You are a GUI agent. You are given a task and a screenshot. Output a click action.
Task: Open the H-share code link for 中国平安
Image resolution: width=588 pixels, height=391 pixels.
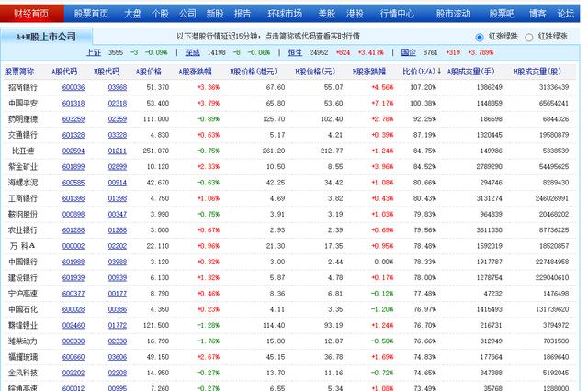pyautogui.click(x=118, y=103)
